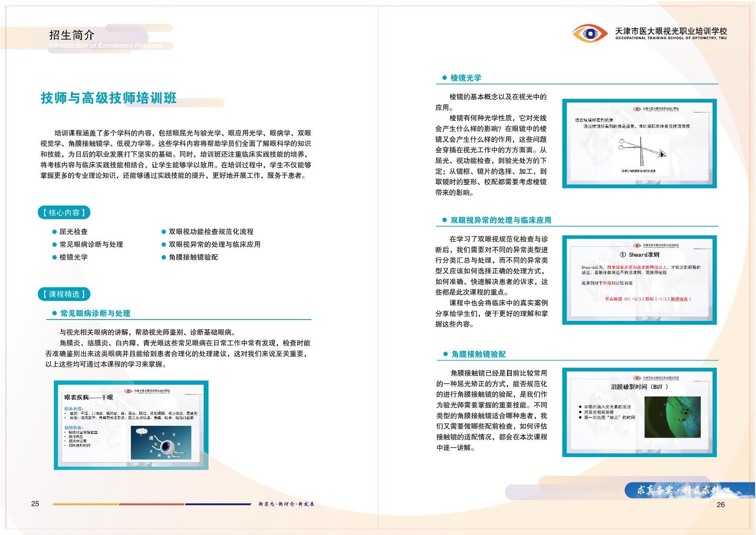Click the school name '天津市医大眼视光职业培训学校'

(x=671, y=31)
